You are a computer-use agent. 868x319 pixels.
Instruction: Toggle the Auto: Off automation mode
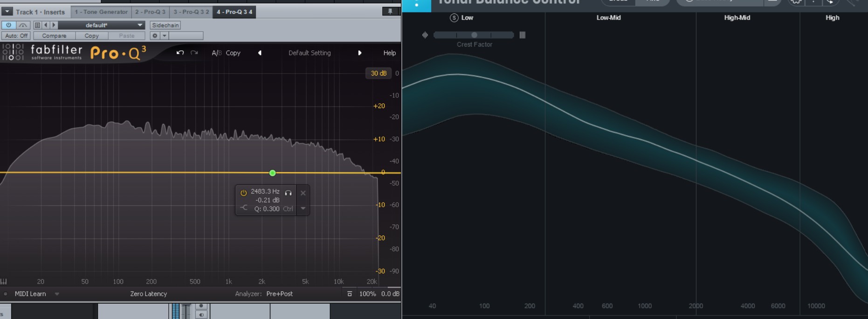(x=16, y=36)
